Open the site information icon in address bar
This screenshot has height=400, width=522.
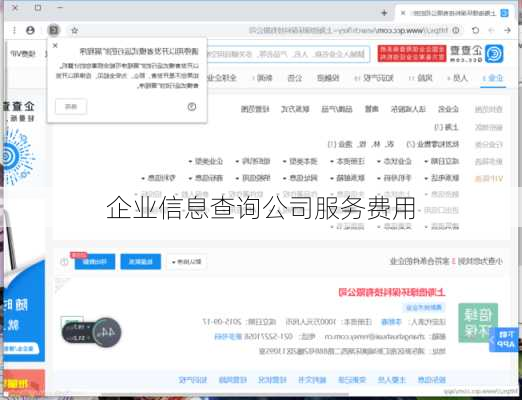click(x=456, y=30)
